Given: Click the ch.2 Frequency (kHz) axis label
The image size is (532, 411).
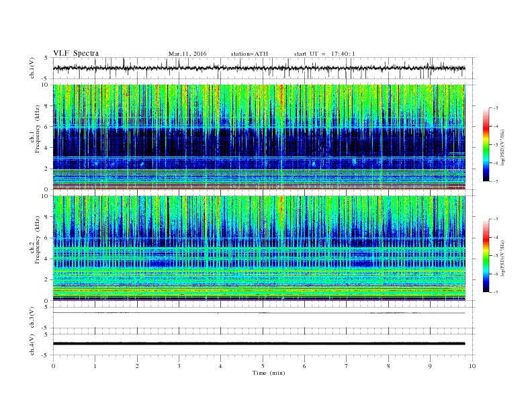Looking at the screenshot, I should tap(36, 240).
